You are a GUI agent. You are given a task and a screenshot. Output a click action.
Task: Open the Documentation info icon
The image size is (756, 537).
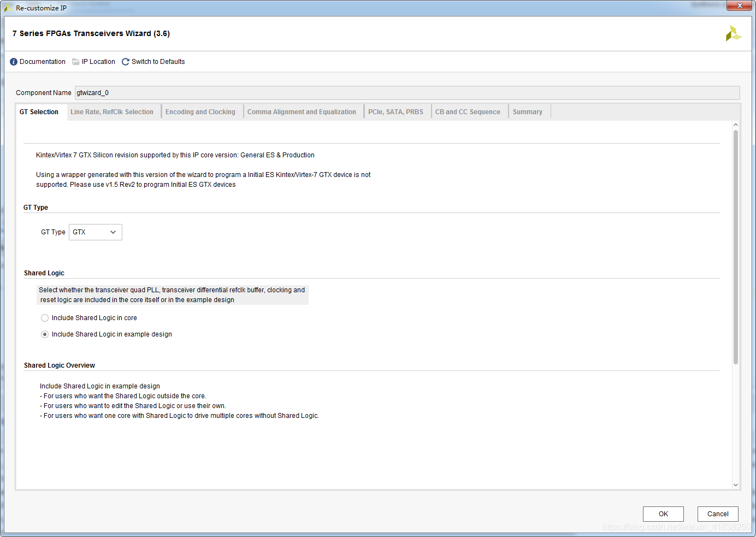(x=14, y=62)
